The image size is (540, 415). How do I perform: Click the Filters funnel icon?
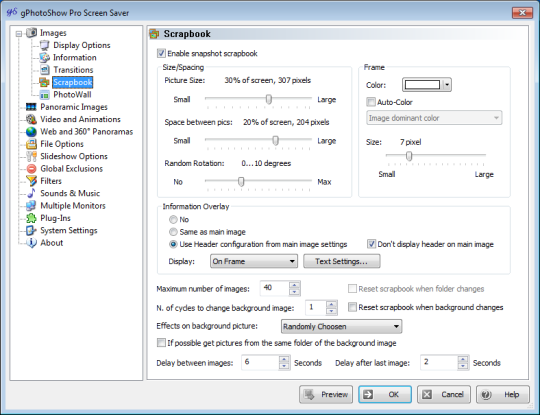tap(31, 181)
